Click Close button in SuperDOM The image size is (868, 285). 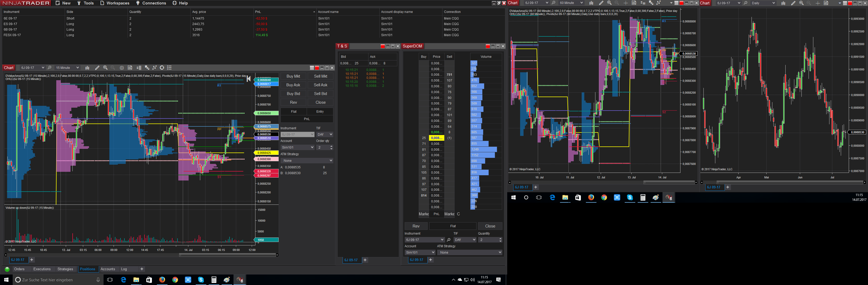[x=490, y=226]
